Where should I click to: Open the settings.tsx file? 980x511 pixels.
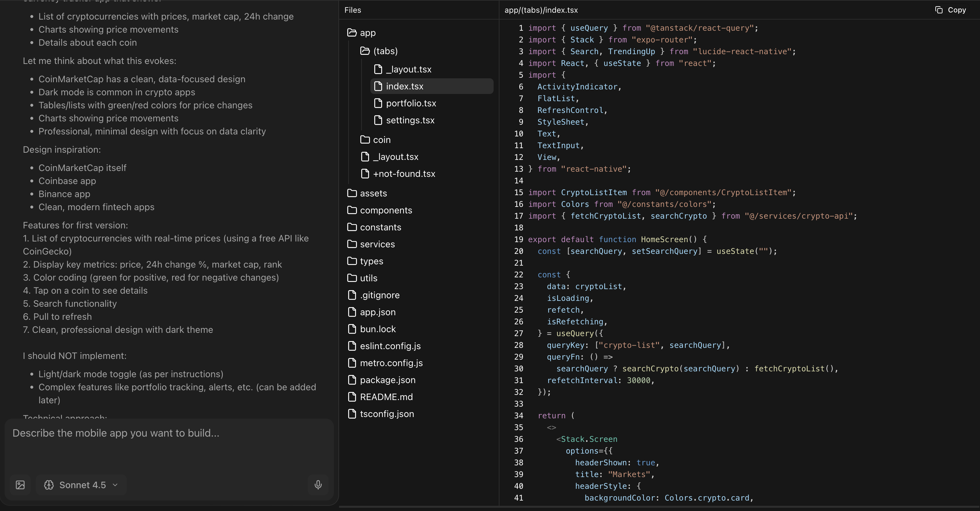point(410,120)
